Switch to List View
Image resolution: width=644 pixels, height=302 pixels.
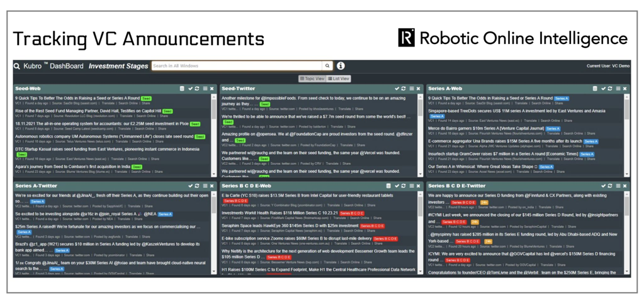tap(339, 79)
